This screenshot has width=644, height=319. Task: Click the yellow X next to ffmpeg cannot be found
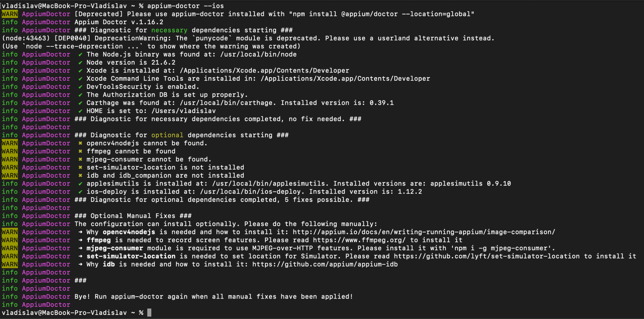(80, 152)
